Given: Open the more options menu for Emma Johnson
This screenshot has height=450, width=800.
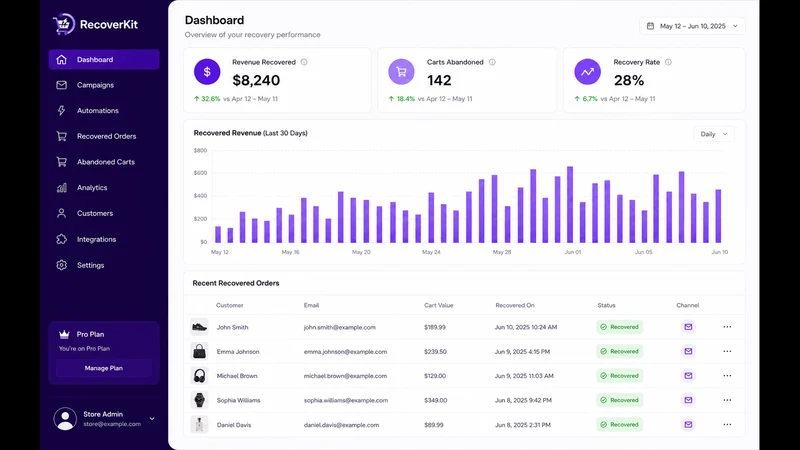Looking at the screenshot, I should pyautogui.click(x=727, y=351).
